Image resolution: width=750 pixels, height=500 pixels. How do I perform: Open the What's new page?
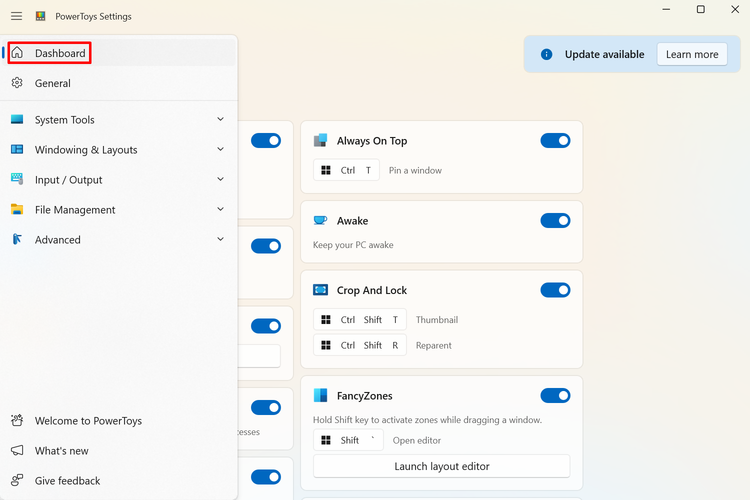pos(119,450)
